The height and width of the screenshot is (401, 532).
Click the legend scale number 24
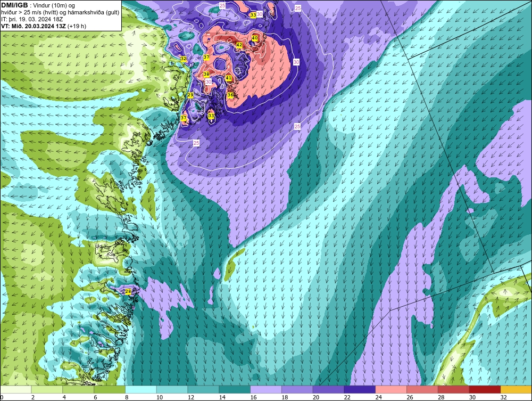[379, 397]
